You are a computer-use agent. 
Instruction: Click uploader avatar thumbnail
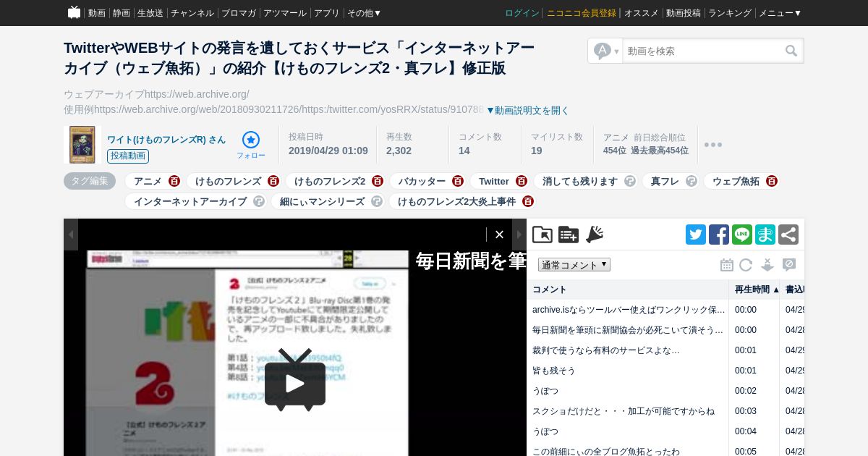tap(82, 144)
